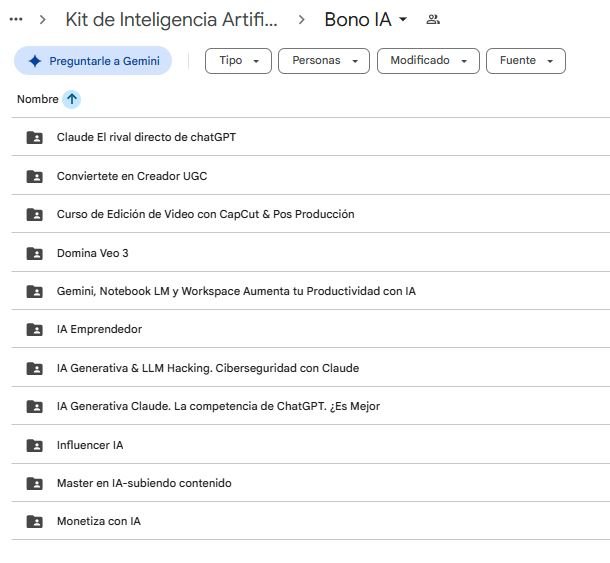
Task: Select Conviertete en Creador UGC folder
Action: [x=132, y=176]
